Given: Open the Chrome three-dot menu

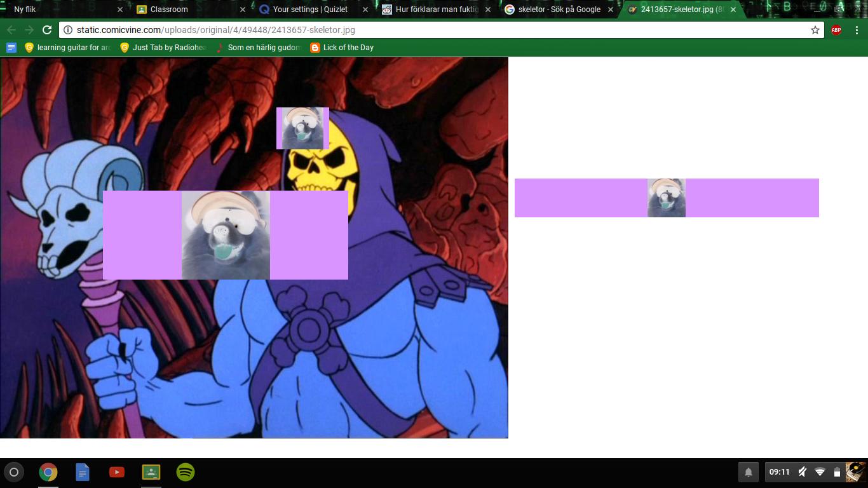Looking at the screenshot, I should tap(857, 30).
